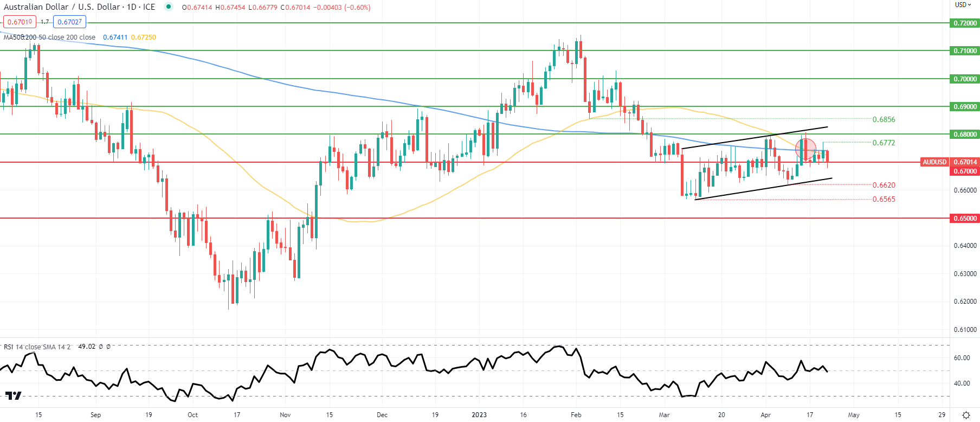Image resolution: width=980 pixels, height=422 pixels.
Task: Click the AUDUSD red price tag
Action: pos(935,162)
